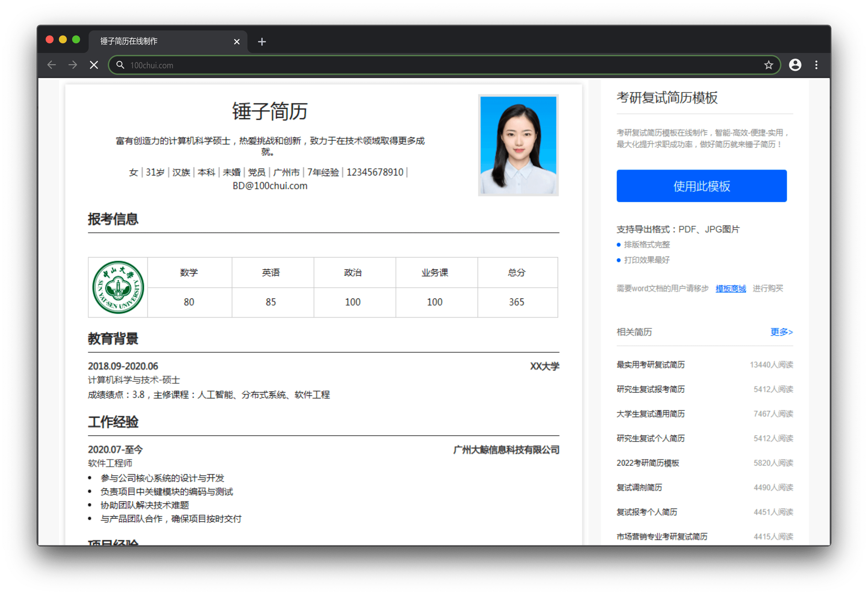This screenshot has height=595, width=868.
Task: Click the total score 365 cell
Action: pos(518,302)
